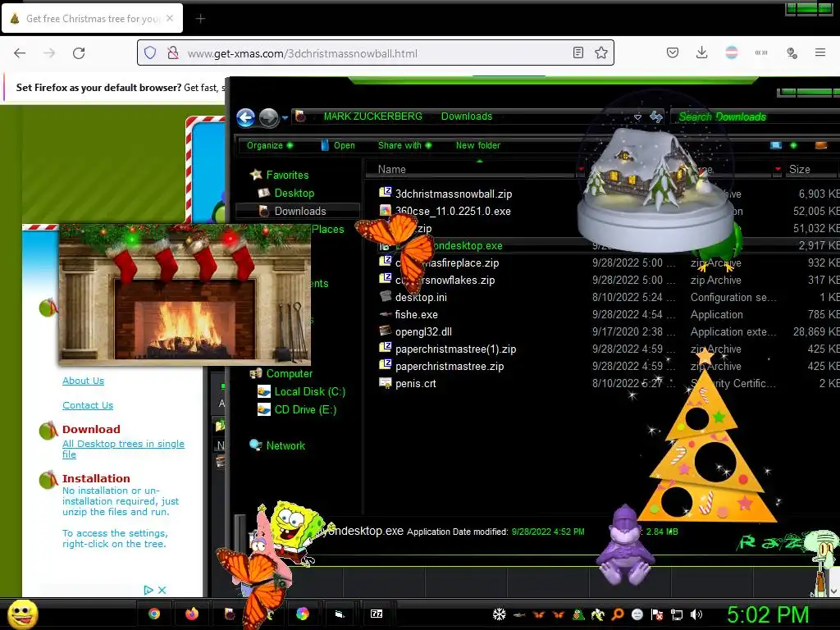Open Explorer recent locations dropdown arrow
Screen dimensions: 840x630
click(x=285, y=117)
